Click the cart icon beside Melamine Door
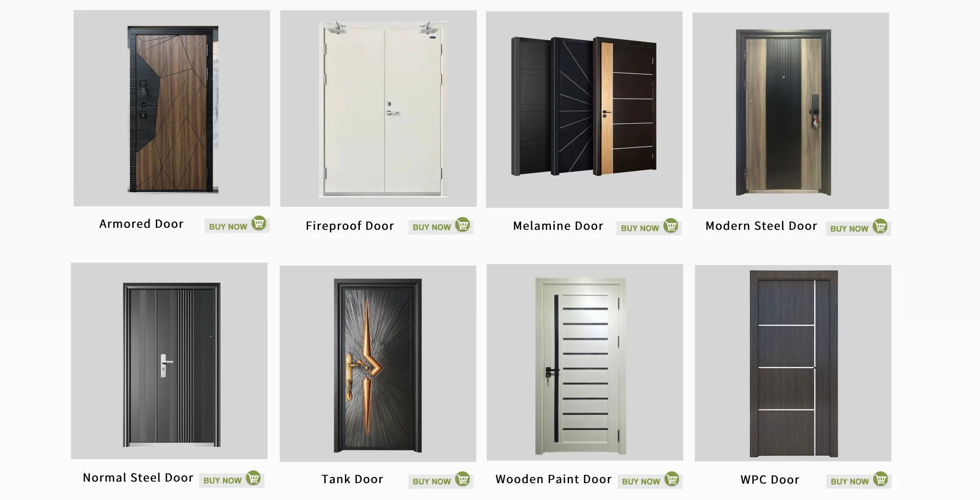Screen dimensions: 980x500 point(671,226)
